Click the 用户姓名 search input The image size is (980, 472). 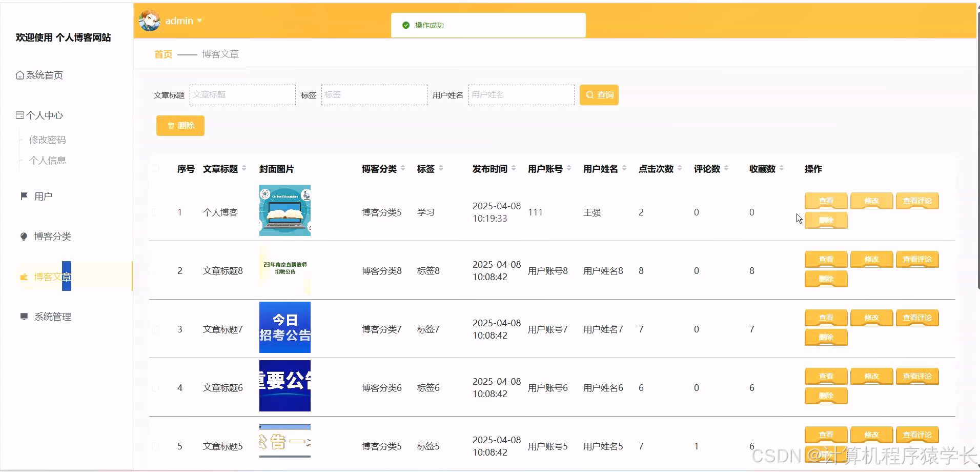(x=521, y=95)
